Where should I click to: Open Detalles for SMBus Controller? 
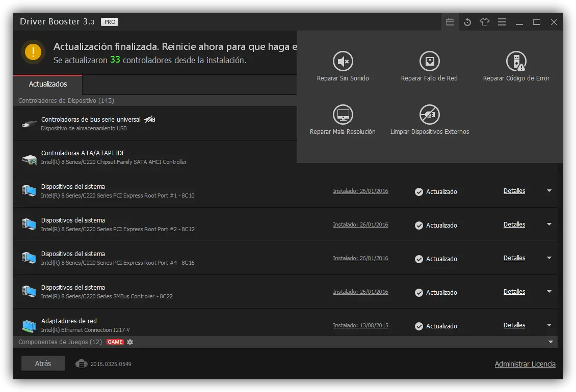514,291
